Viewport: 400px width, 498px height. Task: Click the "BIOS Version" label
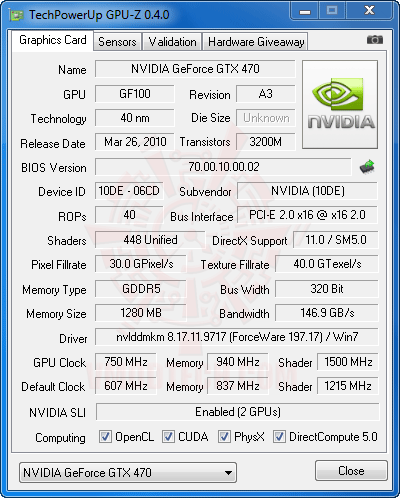coord(54,168)
